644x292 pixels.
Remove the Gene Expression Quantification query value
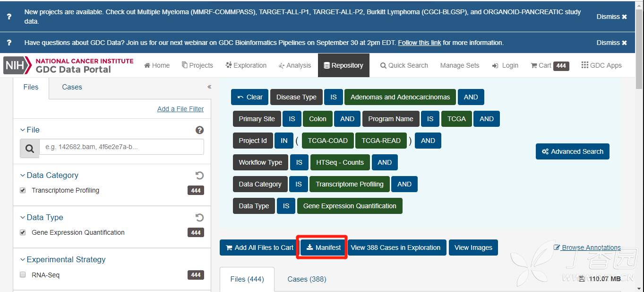[350, 206]
